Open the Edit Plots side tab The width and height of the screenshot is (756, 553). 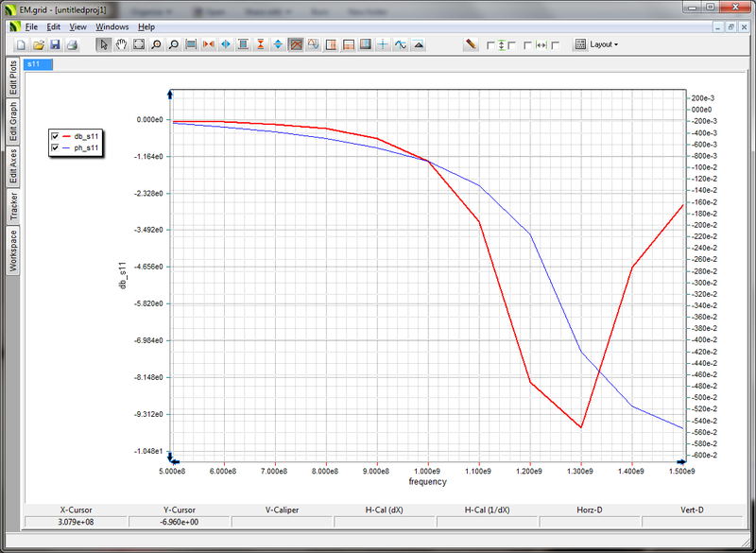[x=13, y=78]
